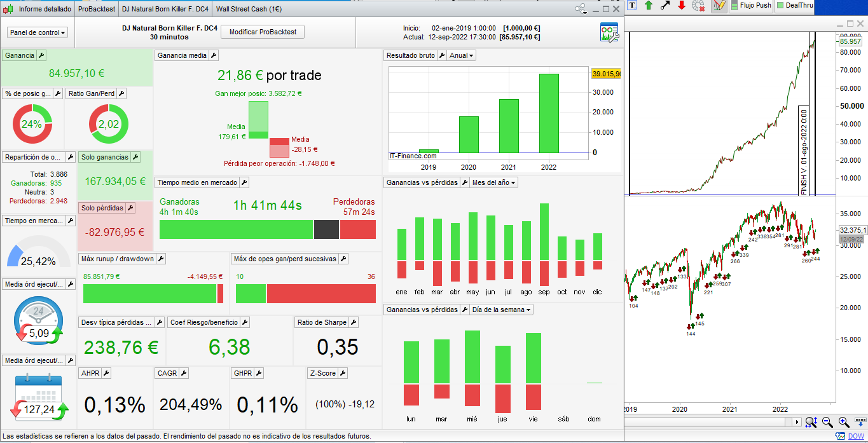Viewport: 868px width, 443px height.
Task: Open the Ganancia panel wrench settings
Action: (41, 55)
